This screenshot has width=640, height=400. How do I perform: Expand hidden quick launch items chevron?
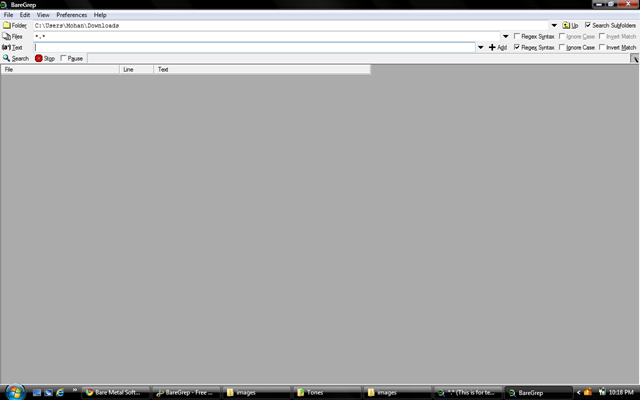tap(75, 390)
